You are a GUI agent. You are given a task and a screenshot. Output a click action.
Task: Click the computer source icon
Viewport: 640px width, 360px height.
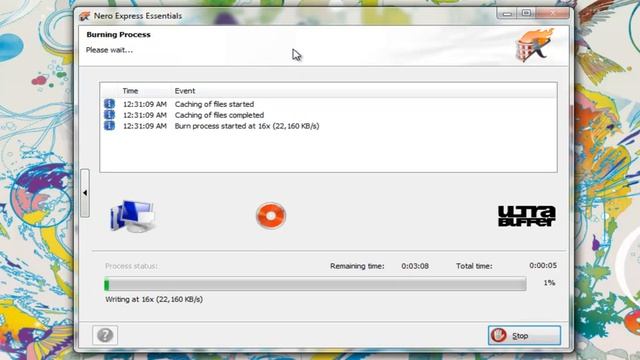[x=132, y=216]
